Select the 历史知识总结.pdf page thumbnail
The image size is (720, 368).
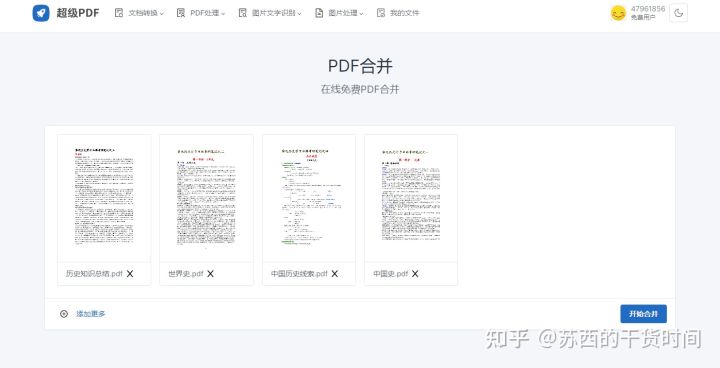point(104,198)
